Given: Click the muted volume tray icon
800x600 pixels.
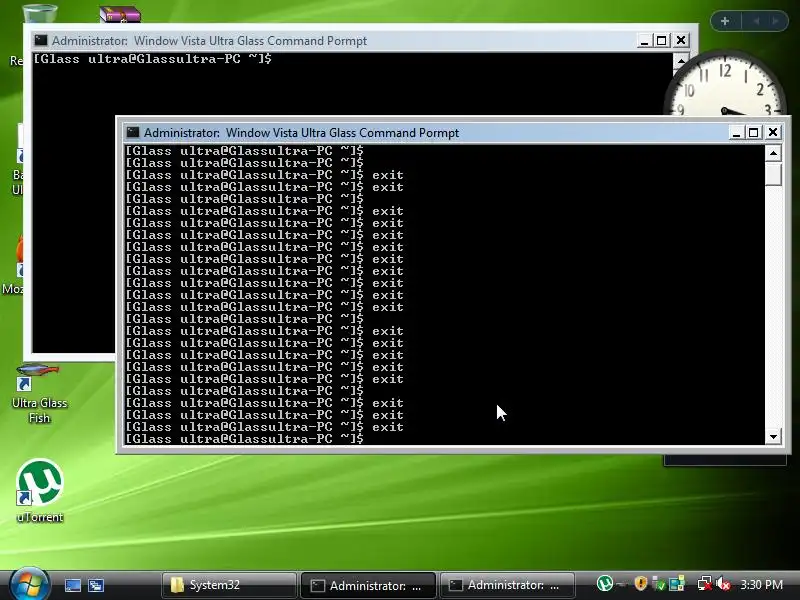Looking at the screenshot, I should [x=723, y=583].
